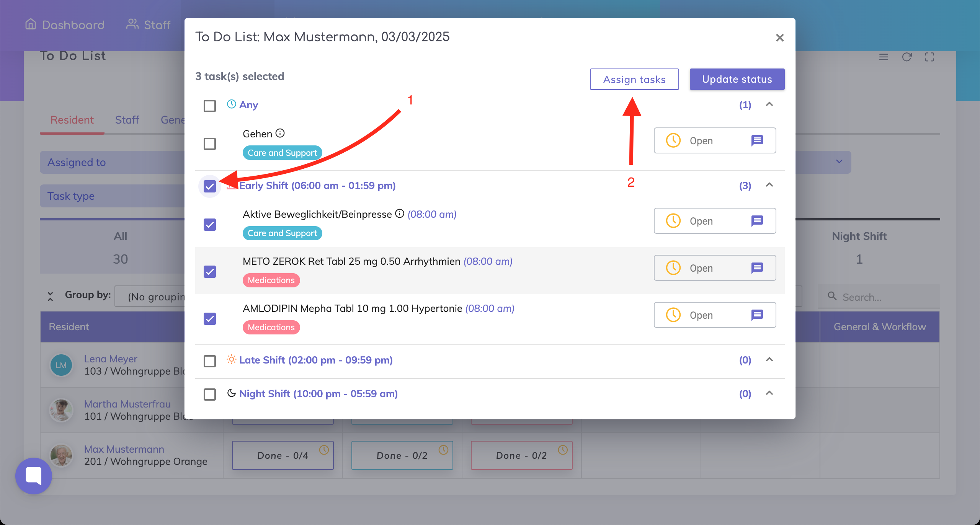
Task: Open comment icon for METO ZEROK task
Action: 757,268
